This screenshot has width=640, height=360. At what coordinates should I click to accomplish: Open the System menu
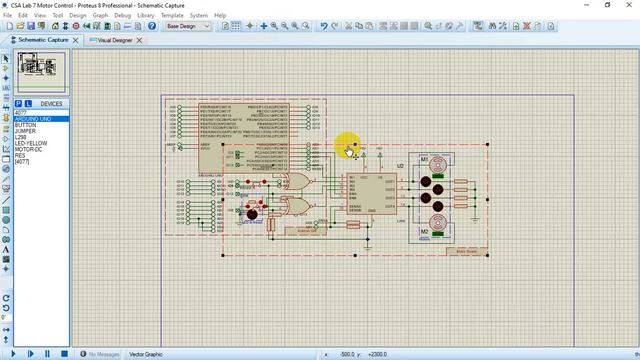[199, 16]
